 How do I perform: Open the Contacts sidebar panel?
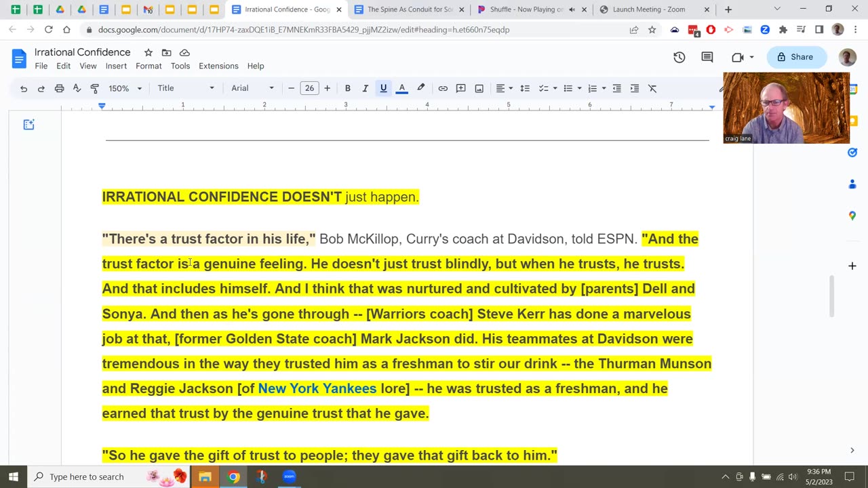(x=852, y=184)
